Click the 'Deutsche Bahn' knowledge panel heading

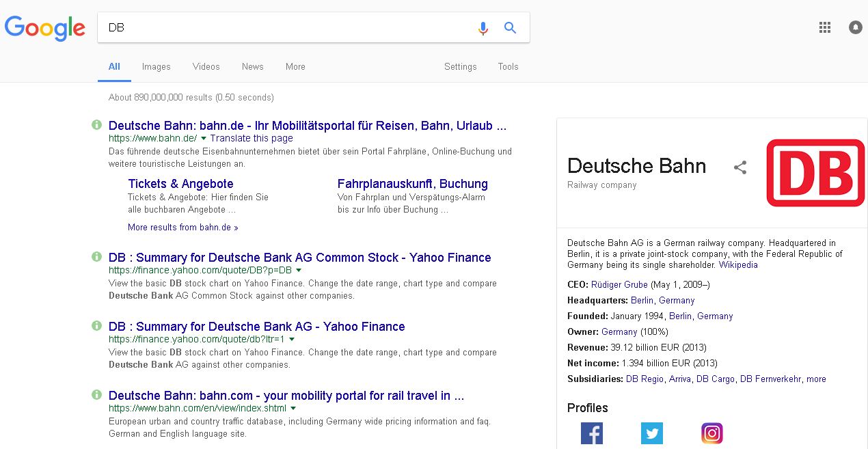pyautogui.click(x=637, y=165)
